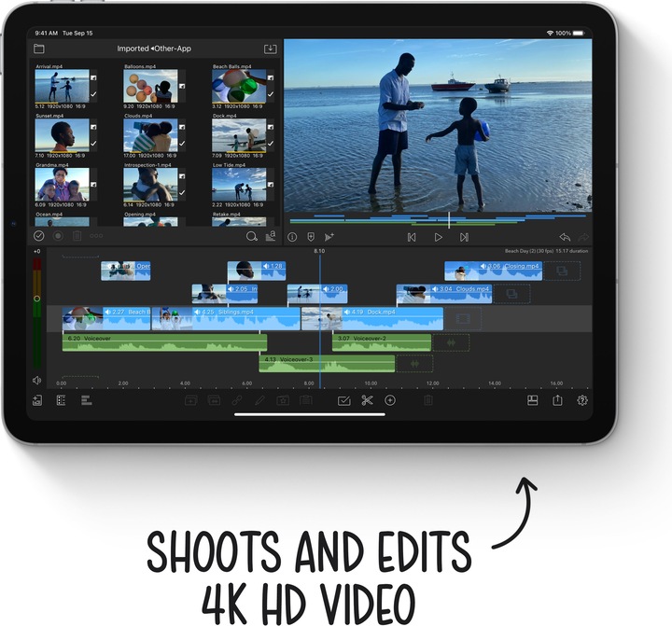
Task: Select the 1.28 clip on the top track
Action: click(257, 271)
